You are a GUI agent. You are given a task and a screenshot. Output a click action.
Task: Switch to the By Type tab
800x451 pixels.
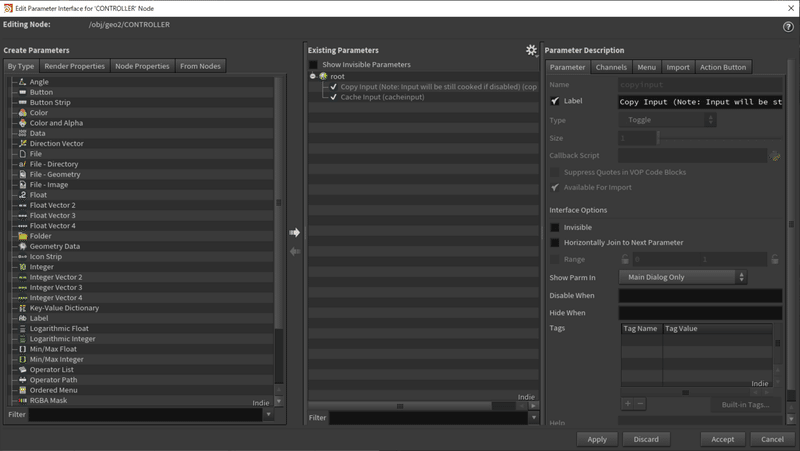tap(21, 66)
